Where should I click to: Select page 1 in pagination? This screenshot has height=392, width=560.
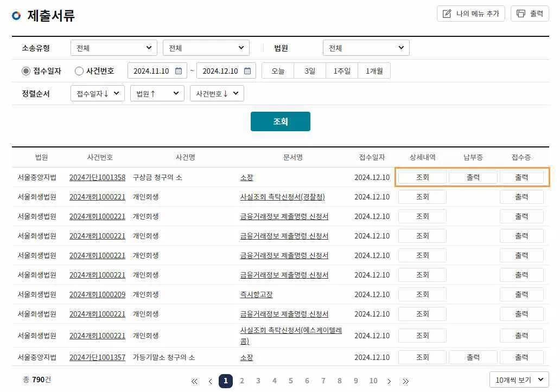[225, 381]
